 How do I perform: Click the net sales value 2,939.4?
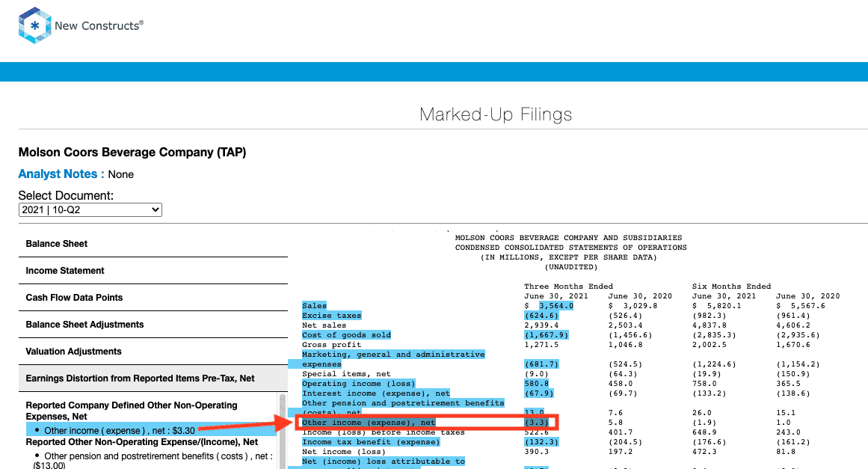[541, 325]
